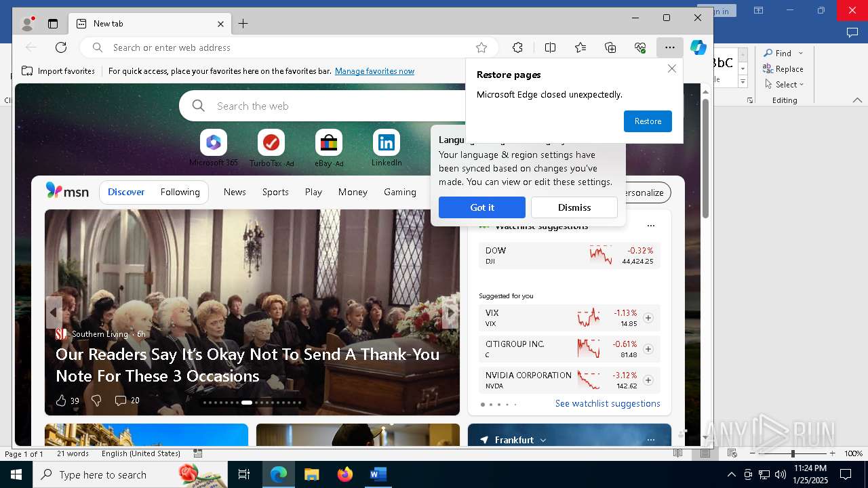Open Browser essentials heart icon
Image resolution: width=868 pixels, height=488 pixels.
click(x=640, y=47)
